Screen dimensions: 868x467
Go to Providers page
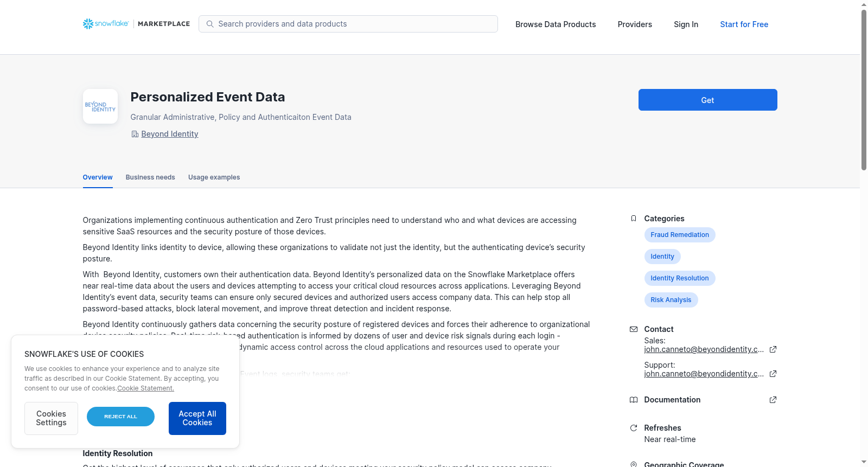click(x=635, y=24)
